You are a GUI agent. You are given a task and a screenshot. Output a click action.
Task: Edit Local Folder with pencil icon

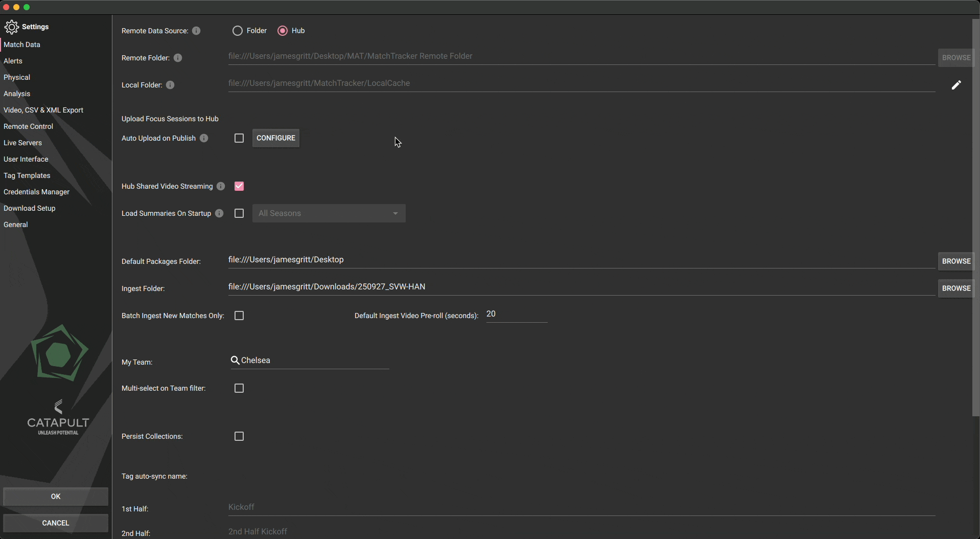click(x=956, y=85)
